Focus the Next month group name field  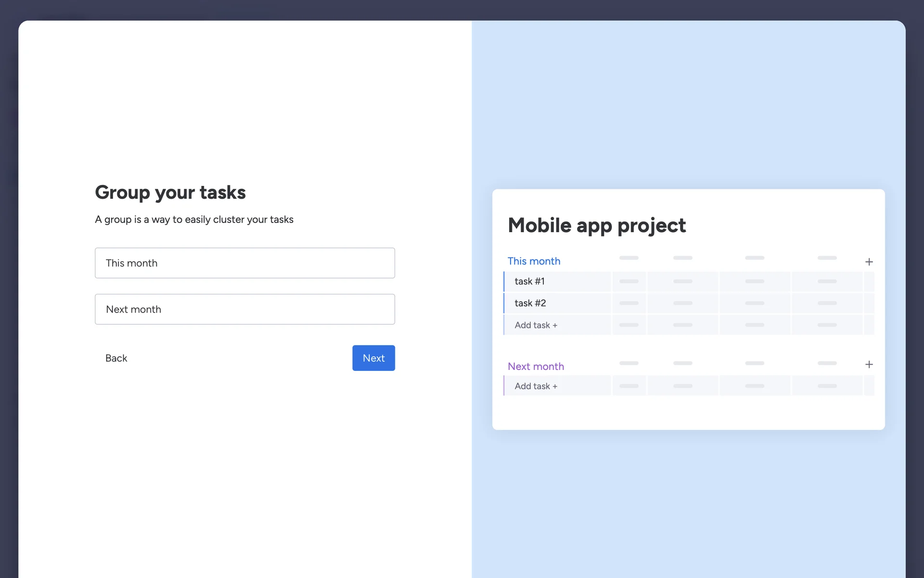(244, 309)
